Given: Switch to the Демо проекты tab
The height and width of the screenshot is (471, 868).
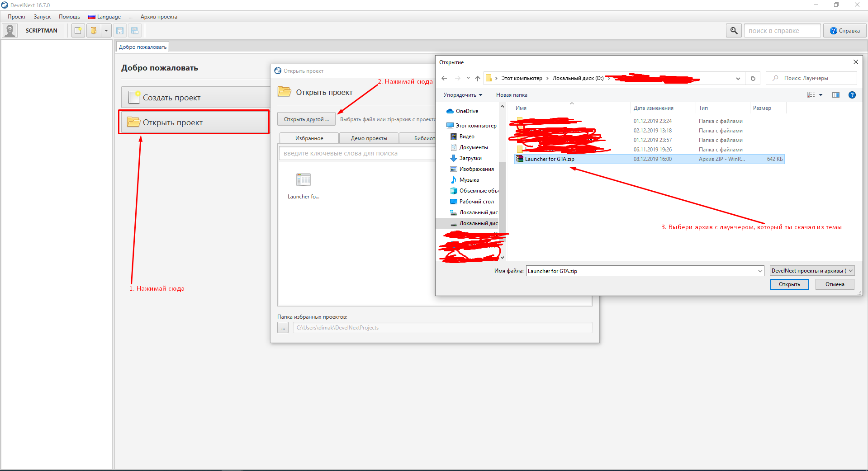Looking at the screenshot, I should (369, 138).
